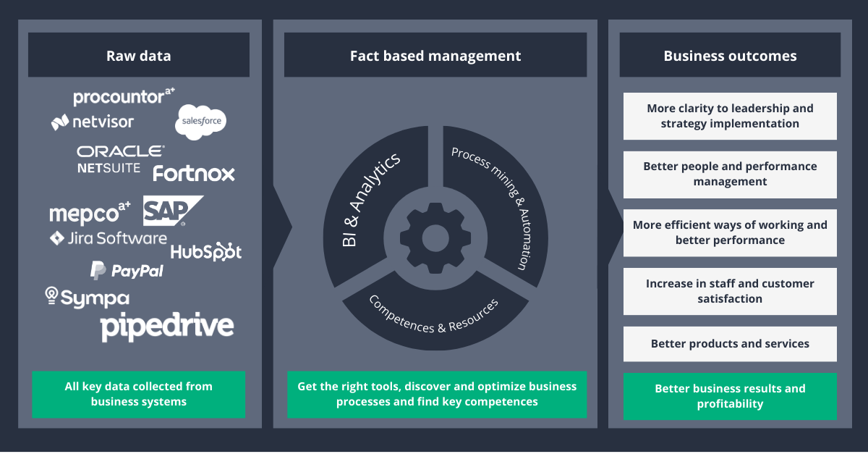Click the central gear icon
Viewport: 868px width, 454px height.
(x=435, y=237)
